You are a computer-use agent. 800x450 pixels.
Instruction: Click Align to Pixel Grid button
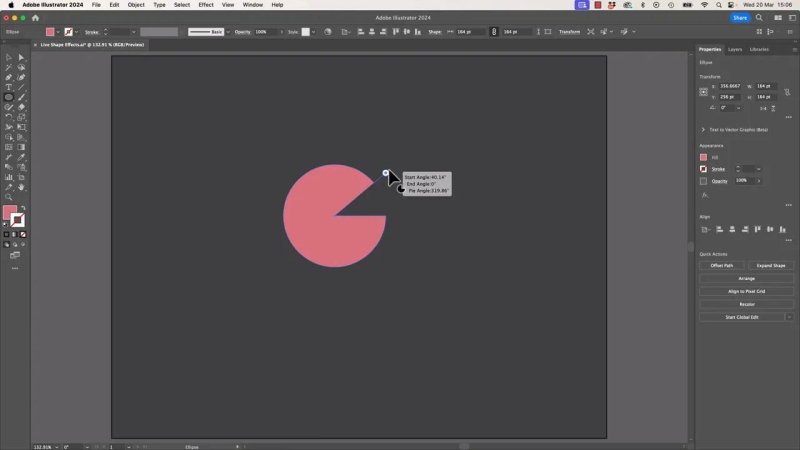click(x=746, y=291)
